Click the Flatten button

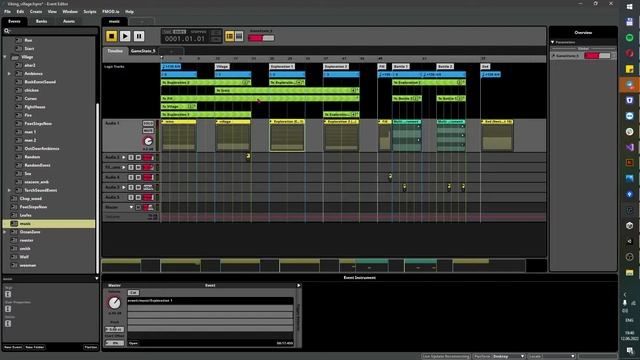[91, 347]
